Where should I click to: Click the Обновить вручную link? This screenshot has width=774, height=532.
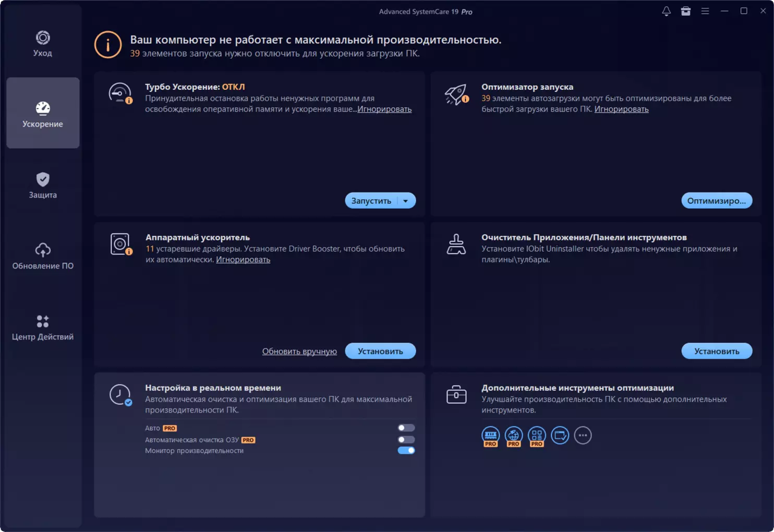tap(299, 351)
